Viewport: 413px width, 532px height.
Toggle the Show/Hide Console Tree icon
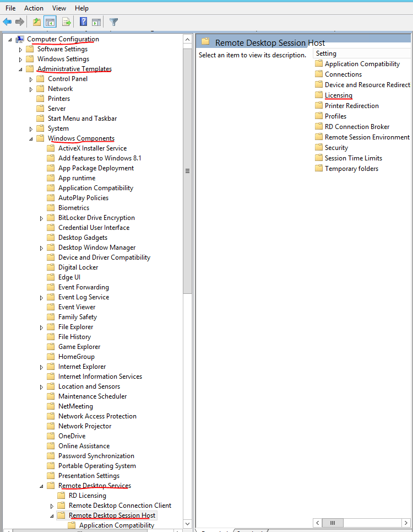coord(50,23)
